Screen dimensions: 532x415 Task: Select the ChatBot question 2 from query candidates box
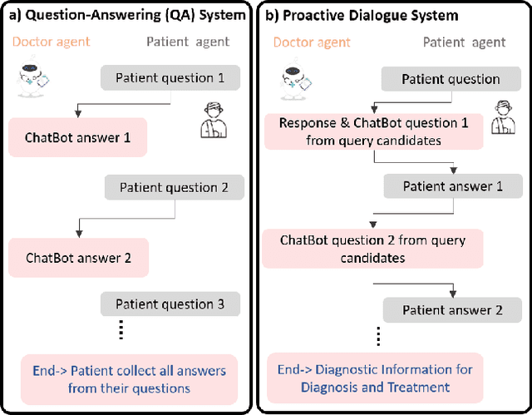click(372, 249)
